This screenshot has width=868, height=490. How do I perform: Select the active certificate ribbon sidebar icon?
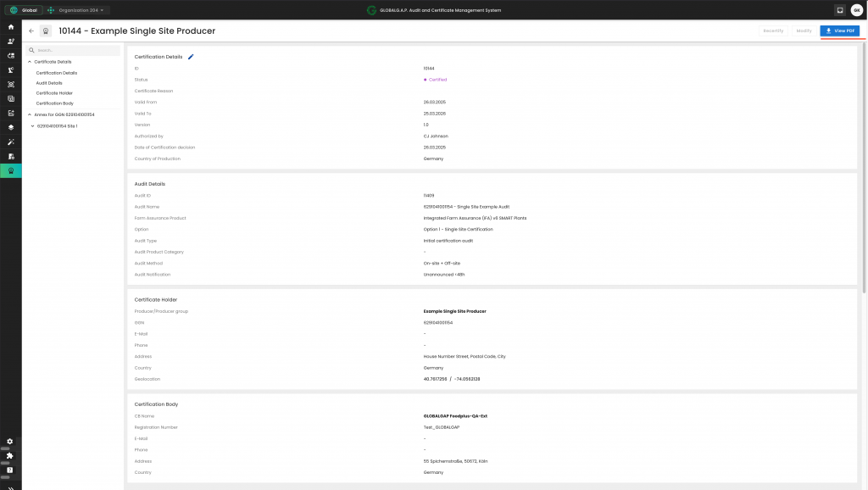[x=11, y=170]
